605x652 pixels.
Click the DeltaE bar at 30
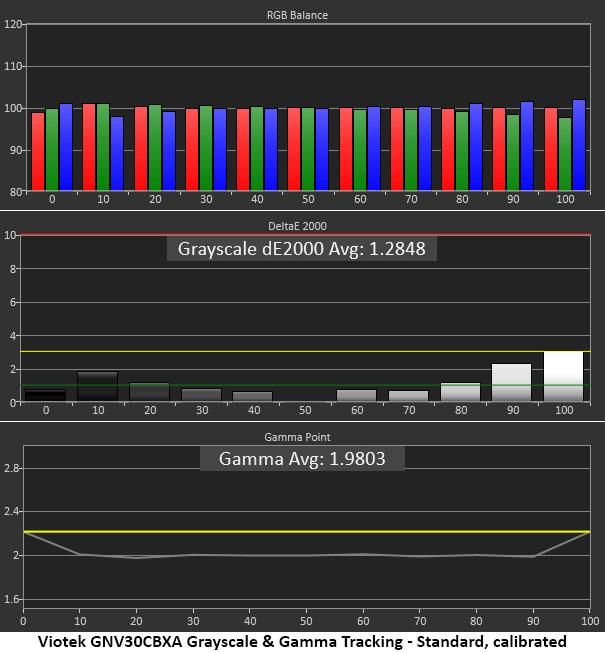coord(202,395)
